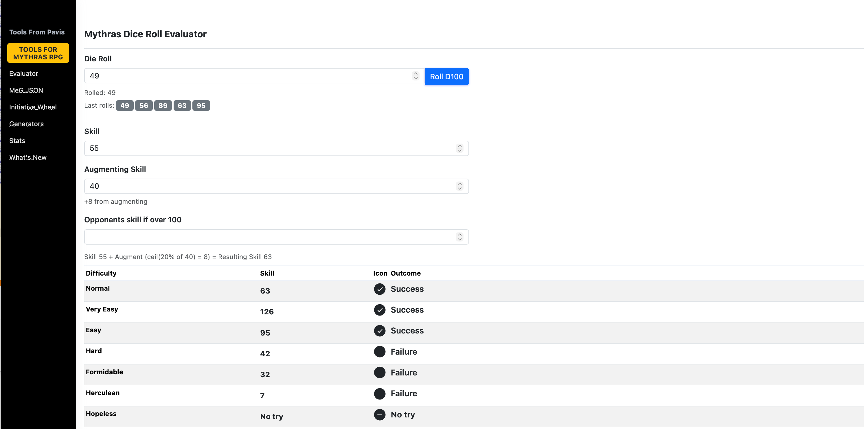The height and width of the screenshot is (429, 868).
Task: Click the Easy row success checkmark icon
Action: coord(379,331)
